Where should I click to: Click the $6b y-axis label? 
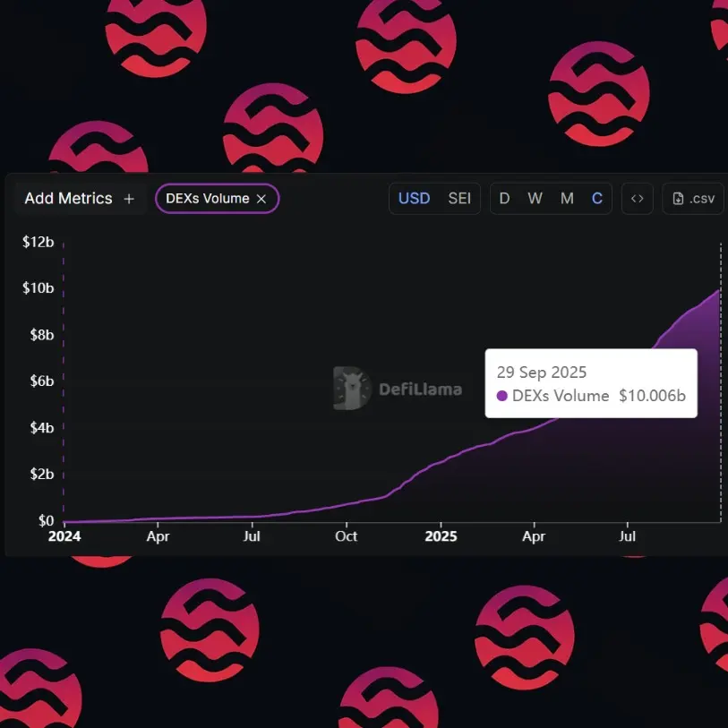(42, 381)
